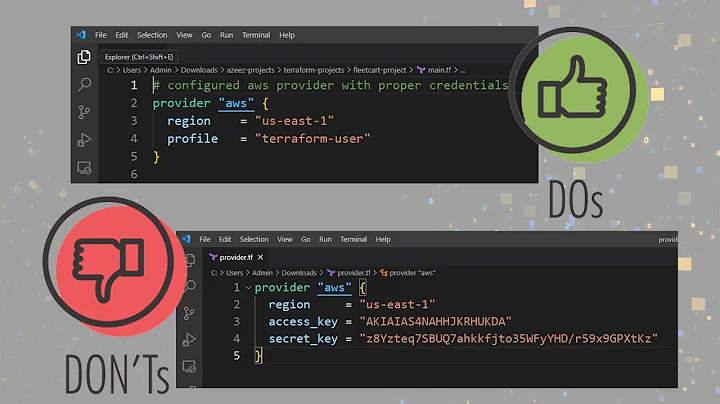Click "aws" provider name in bottom editor
The width and height of the screenshot is (720, 404).
334,288
